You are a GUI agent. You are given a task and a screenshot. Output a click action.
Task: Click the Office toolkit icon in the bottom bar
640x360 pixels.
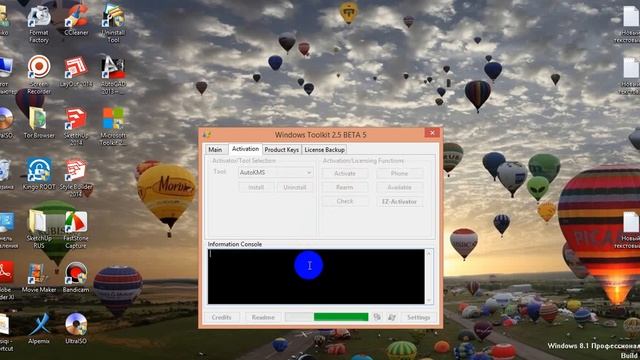(377, 317)
